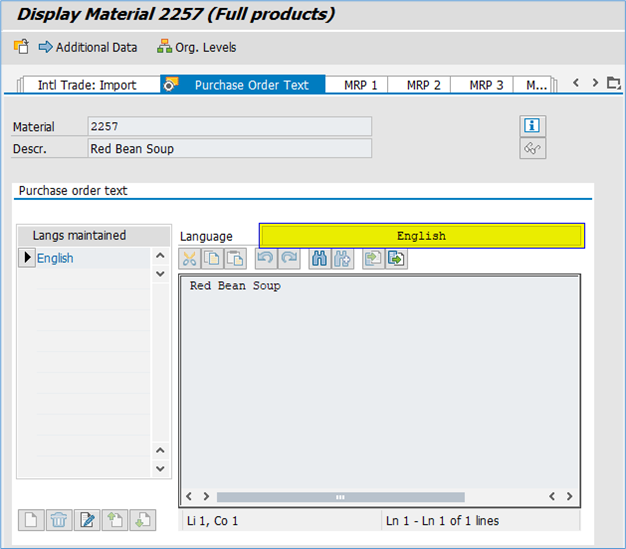The image size is (626, 549).
Task: Click the Undo icon
Action: 266,259
